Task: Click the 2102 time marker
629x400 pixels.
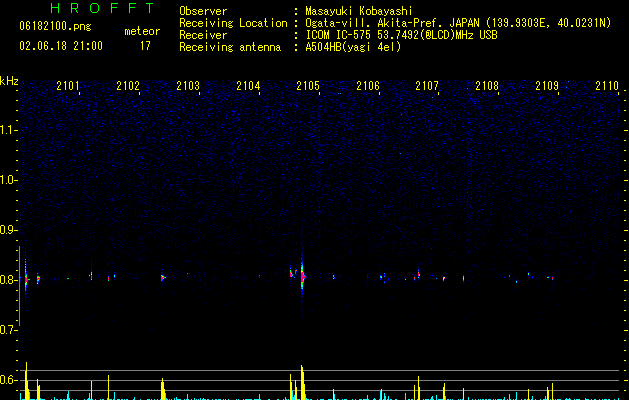Action: [x=128, y=86]
